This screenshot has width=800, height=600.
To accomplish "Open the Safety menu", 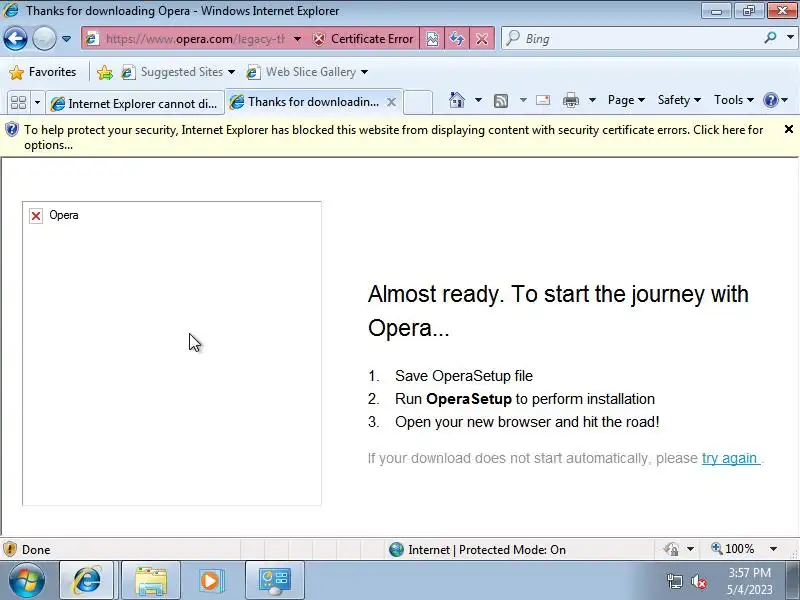I will [x=679, y=100].
